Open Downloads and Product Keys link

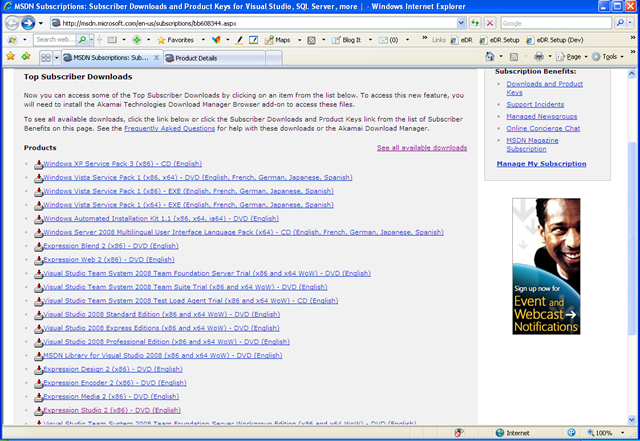(x=544, y=88)
